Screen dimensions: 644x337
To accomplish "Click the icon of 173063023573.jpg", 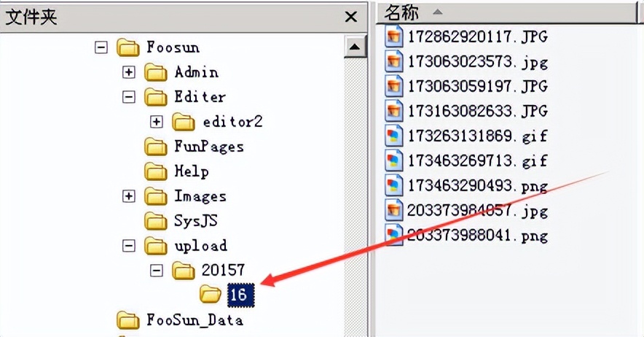I will pyautogui.click(x=393, y=62).
